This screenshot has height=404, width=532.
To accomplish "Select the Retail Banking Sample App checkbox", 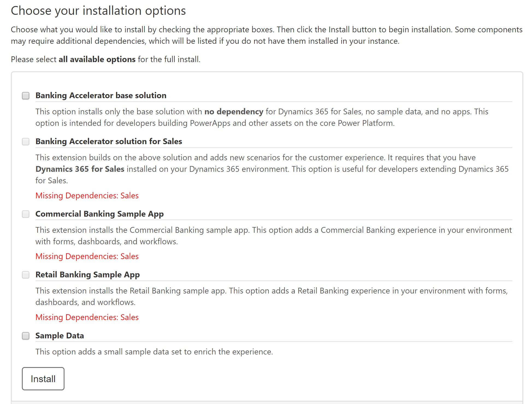I will click(26, 275).
